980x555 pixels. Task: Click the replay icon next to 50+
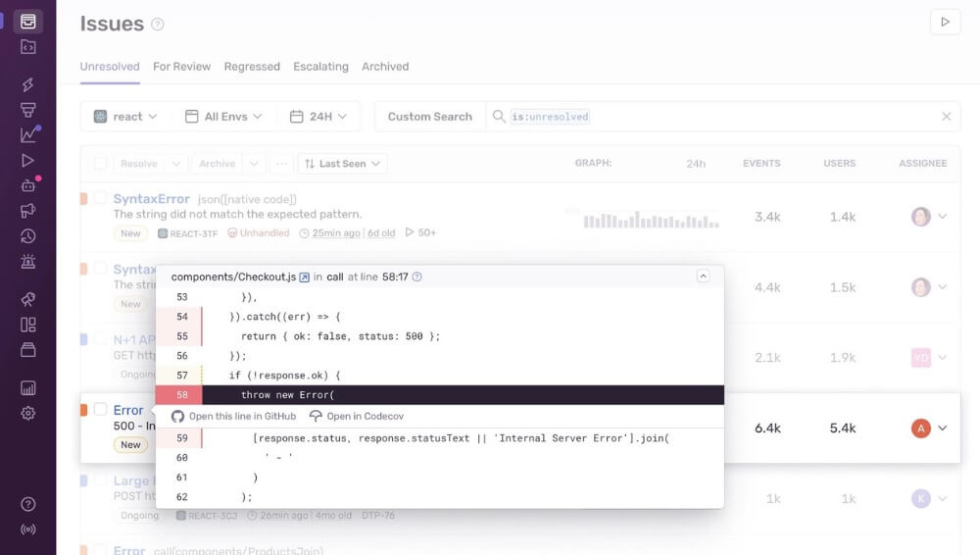(410, 232)
